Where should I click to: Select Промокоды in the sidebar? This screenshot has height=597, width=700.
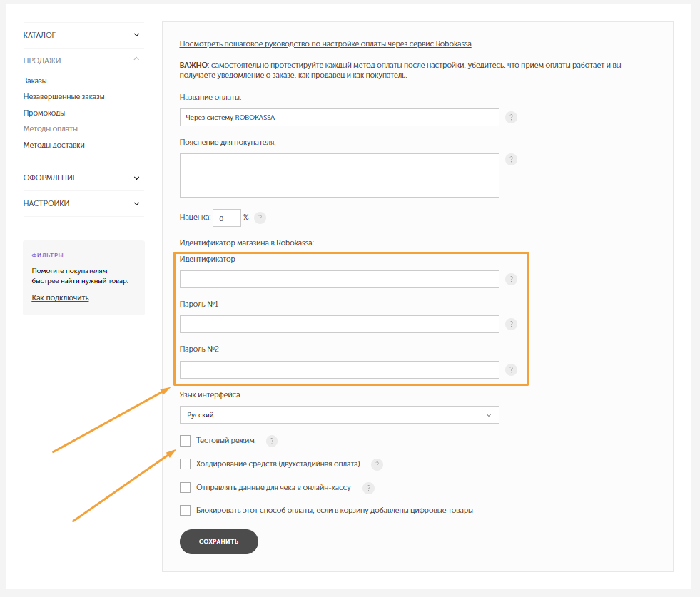coord(44,113)
